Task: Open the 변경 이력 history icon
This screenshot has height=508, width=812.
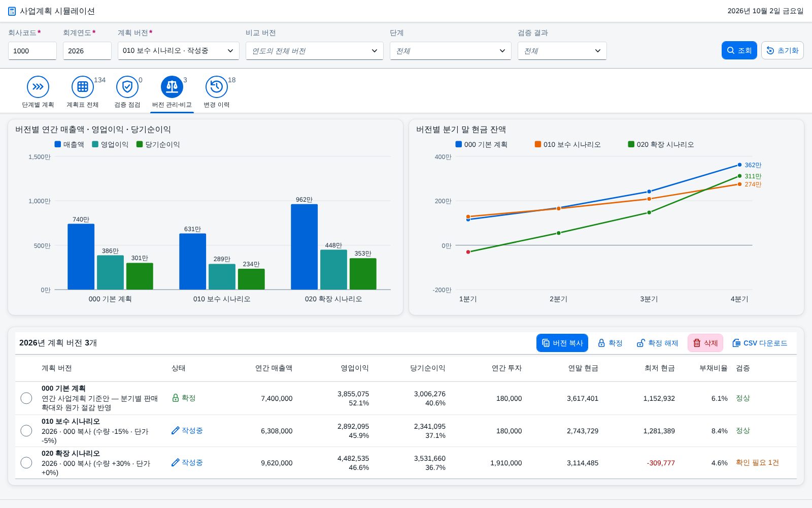Action: 217,87
